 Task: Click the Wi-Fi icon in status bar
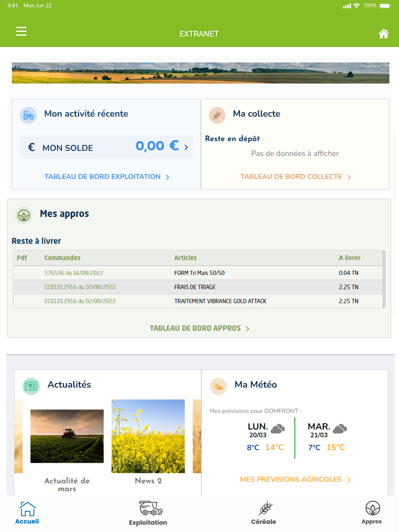click(x=357, y=6)
